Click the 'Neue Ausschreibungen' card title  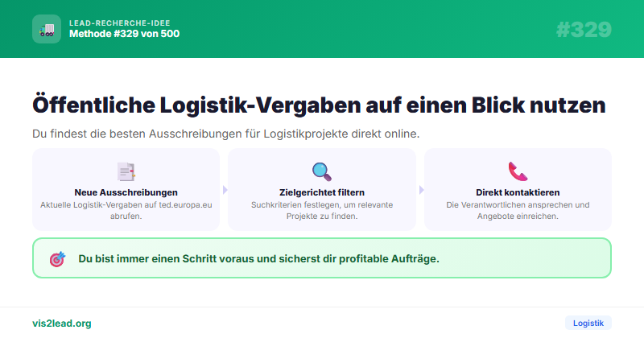[x=126, y=192]
